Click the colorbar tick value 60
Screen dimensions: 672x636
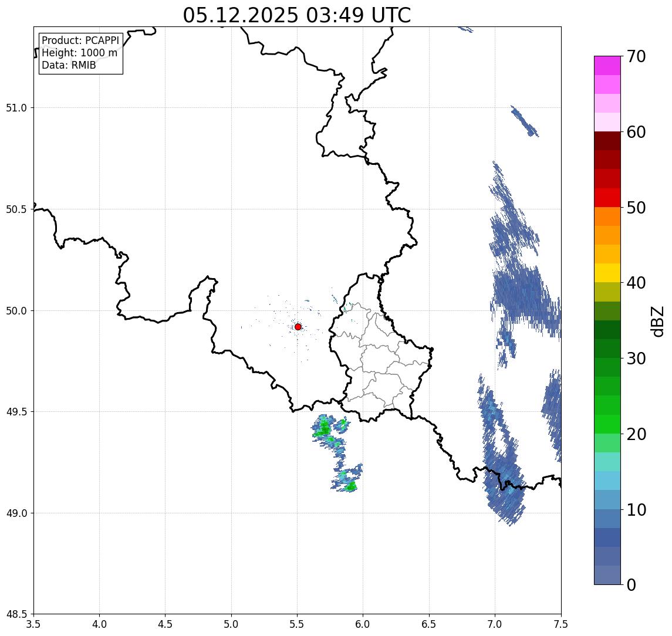click(636, 133)
